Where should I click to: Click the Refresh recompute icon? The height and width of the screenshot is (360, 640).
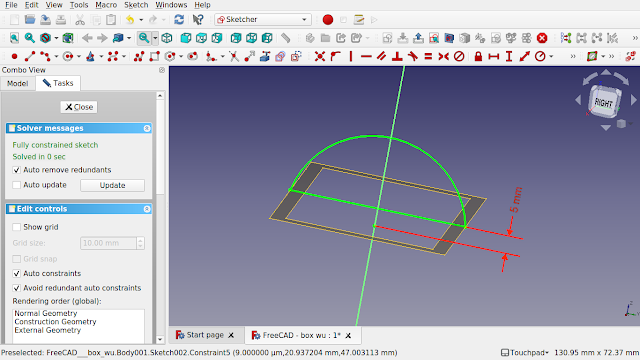pos(179,20)
